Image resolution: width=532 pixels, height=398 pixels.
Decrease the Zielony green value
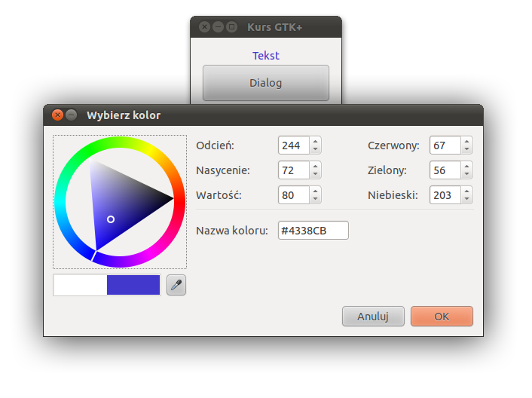tap(467, 174)
